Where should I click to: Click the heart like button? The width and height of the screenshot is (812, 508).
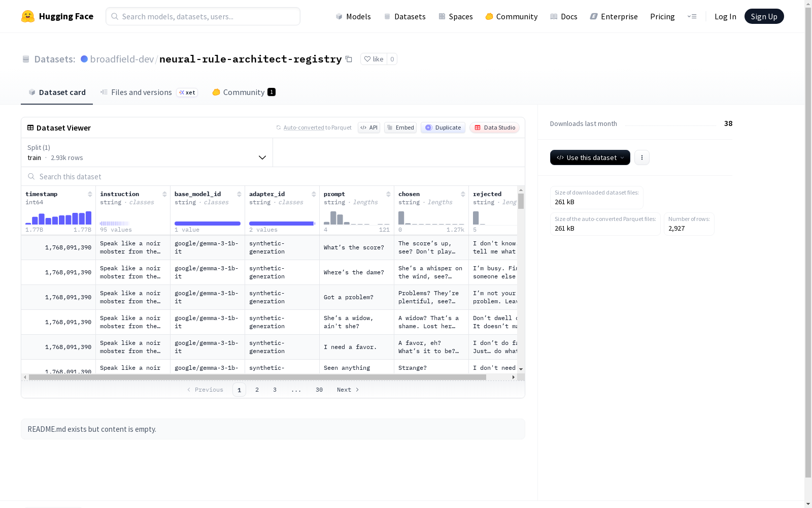[374, 59]
